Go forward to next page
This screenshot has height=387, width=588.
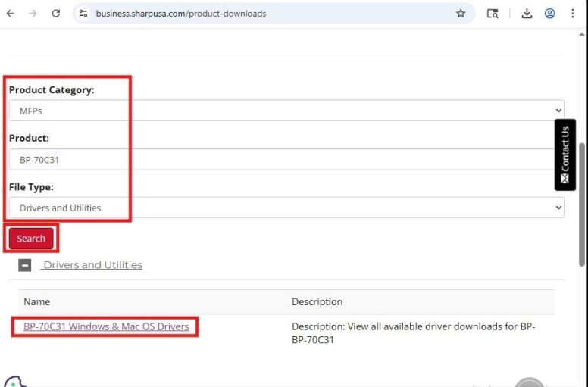[x=33, y=14]
